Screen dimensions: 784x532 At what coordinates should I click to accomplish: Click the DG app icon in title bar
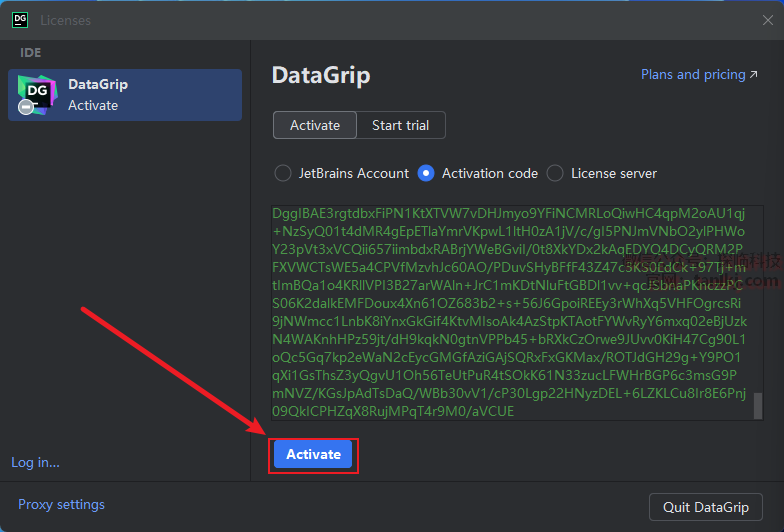click(x=19, y=20)
